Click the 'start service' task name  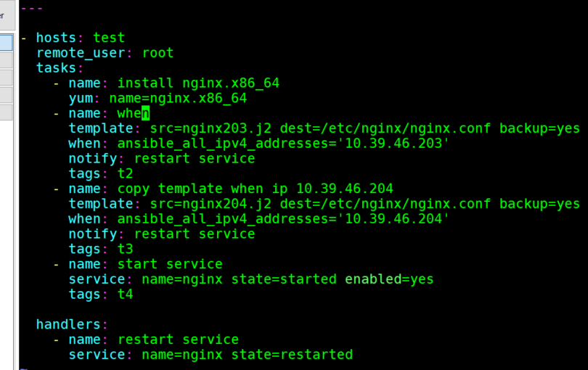pyautogui.click(x=170, y=264)
